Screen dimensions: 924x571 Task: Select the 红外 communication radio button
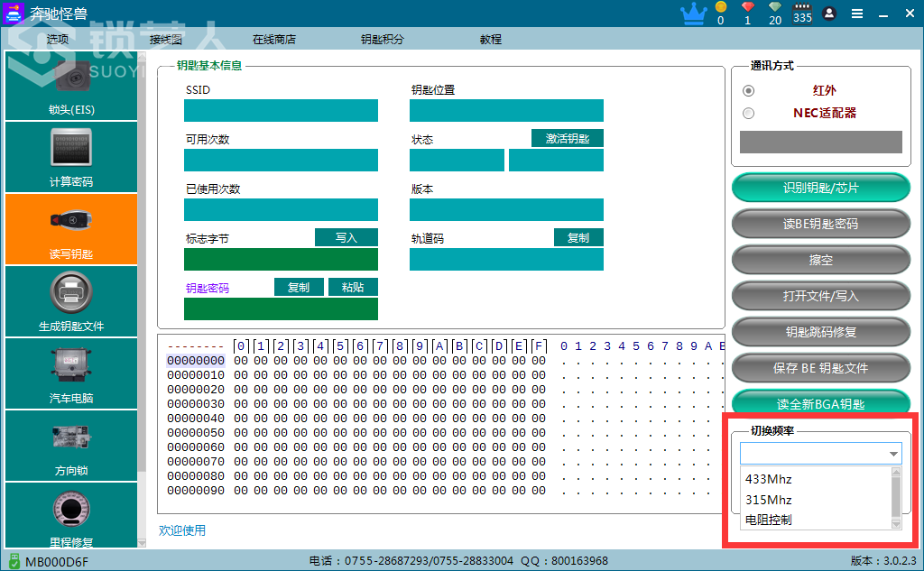[x=748, y=91]
